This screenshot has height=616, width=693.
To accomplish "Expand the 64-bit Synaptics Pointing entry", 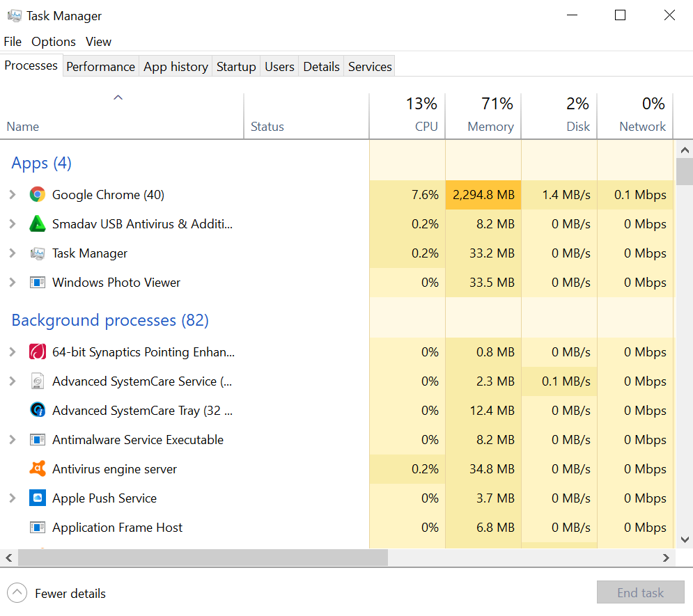I will pyautogui.click(x=13, y=352).
